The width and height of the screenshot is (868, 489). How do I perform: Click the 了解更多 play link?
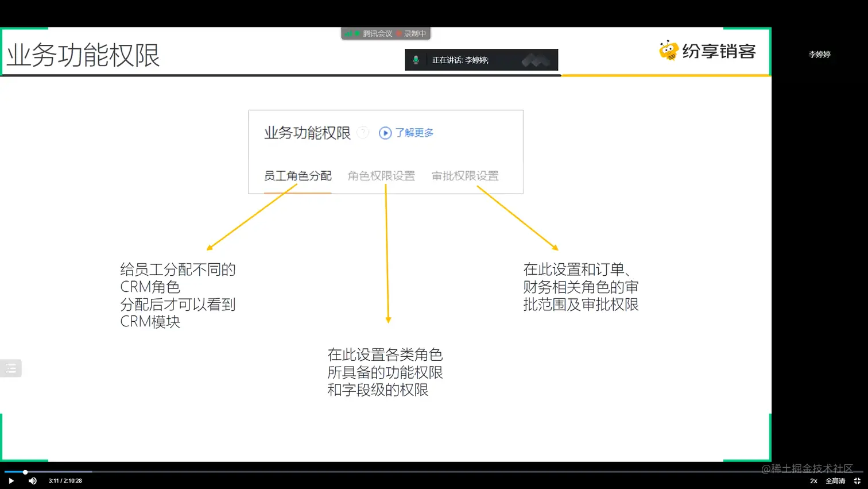click(x=406, y=133)
